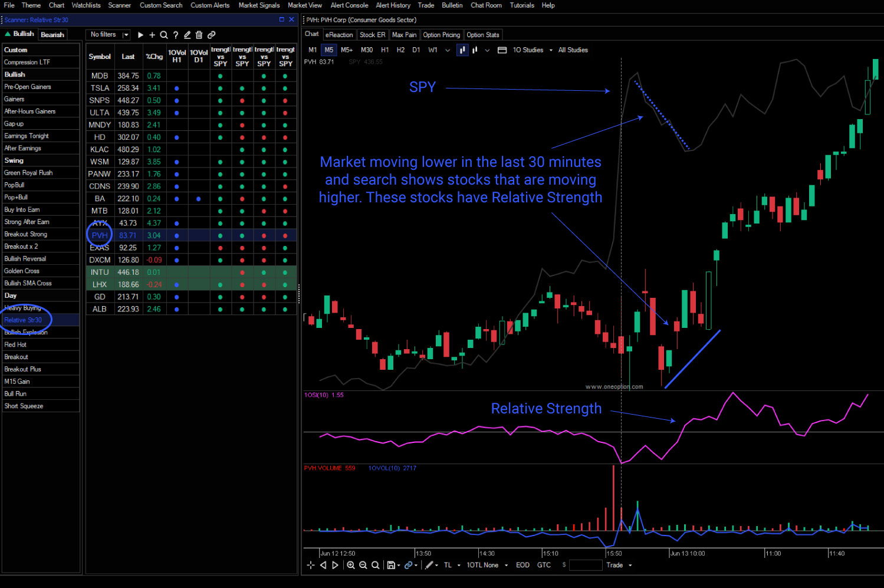The height and width of the screenshot is (588, 884).
Task: Click the Trade button at bottom right
Action: [615, 565]
